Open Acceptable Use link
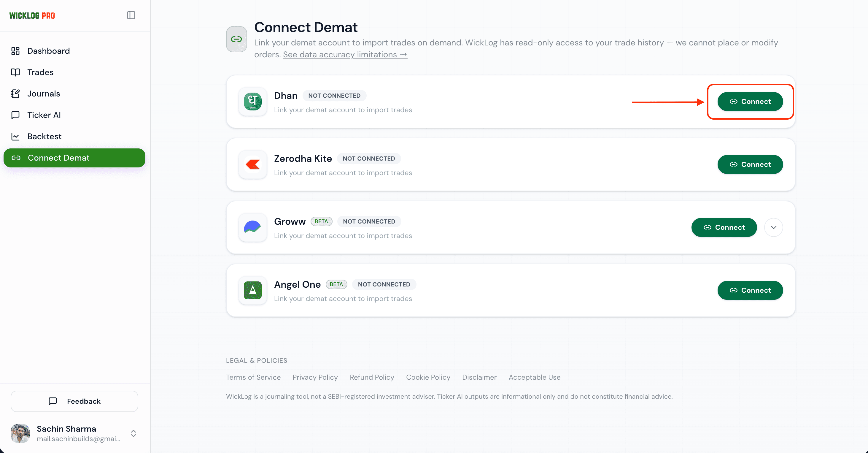The height and width of the screenshot is (453, 868). click(534, 377)
